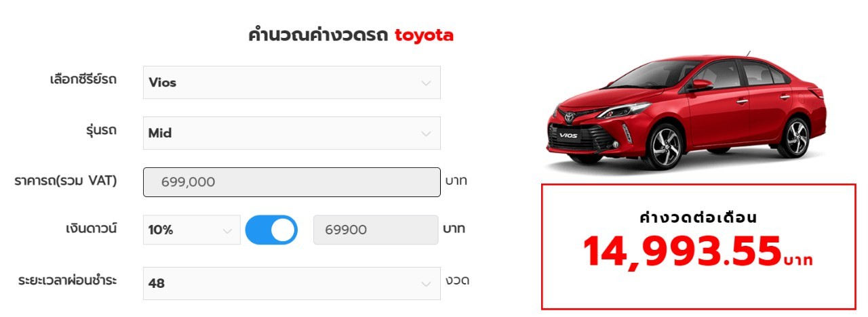Toggle the blue down payment switch
Image resolution: width=868 pixels, height=317 pixels.
tap(271, 230)
